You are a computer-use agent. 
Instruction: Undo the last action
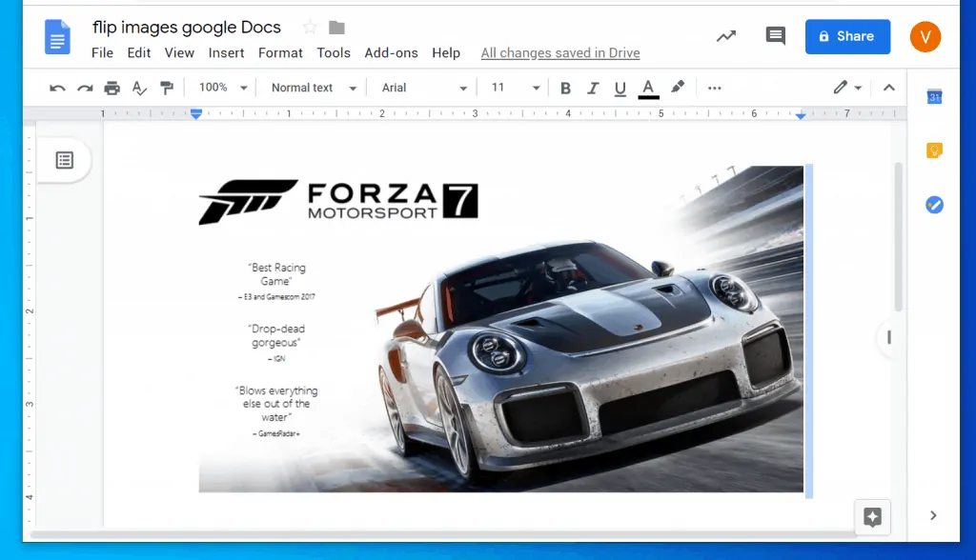(57, 88)
